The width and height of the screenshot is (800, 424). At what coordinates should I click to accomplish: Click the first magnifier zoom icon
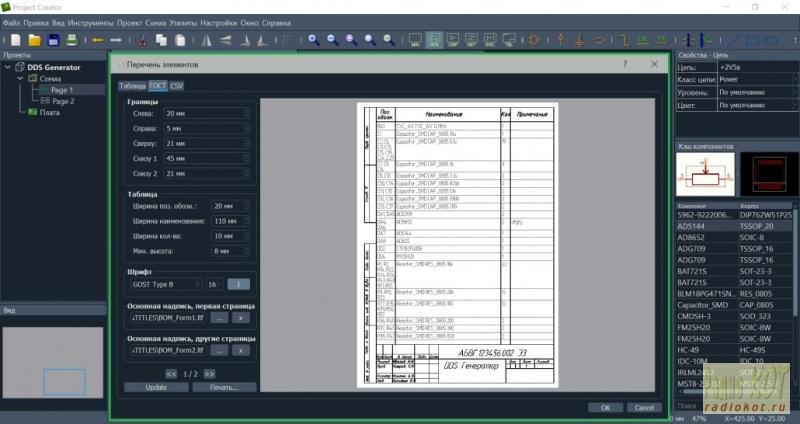313,40
